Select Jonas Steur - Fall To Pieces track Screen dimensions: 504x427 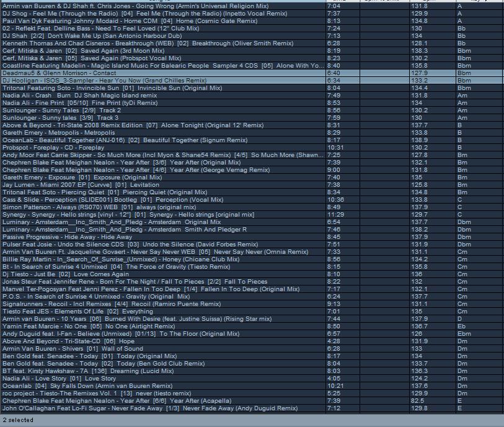pos(252,282)
